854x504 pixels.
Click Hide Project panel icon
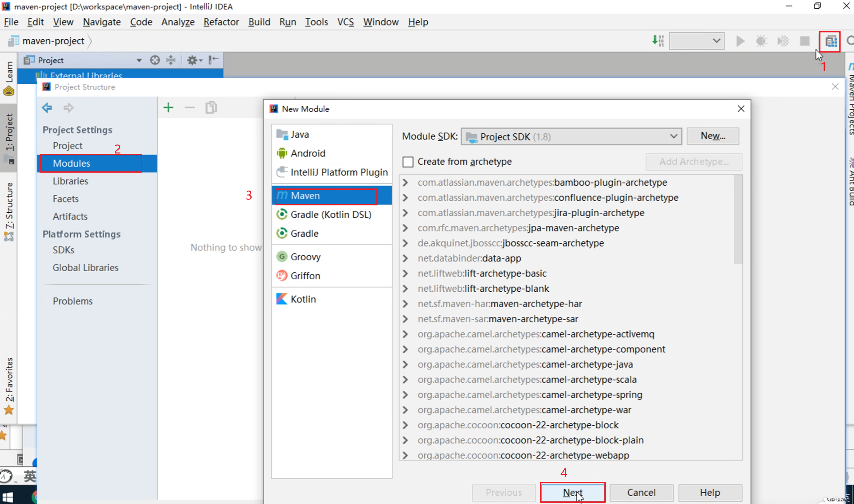[213, 60]
